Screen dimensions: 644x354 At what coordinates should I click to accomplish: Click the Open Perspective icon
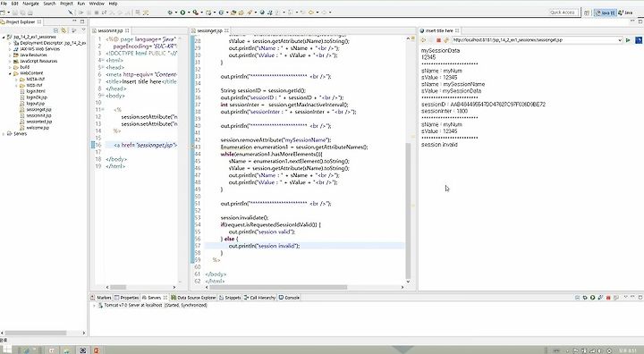click(587, 13)
